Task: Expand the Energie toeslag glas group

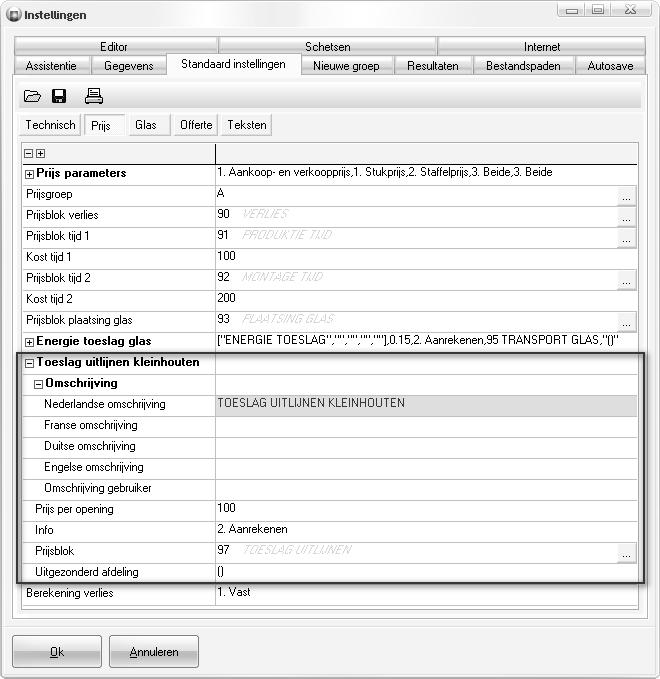Action: 29,342
